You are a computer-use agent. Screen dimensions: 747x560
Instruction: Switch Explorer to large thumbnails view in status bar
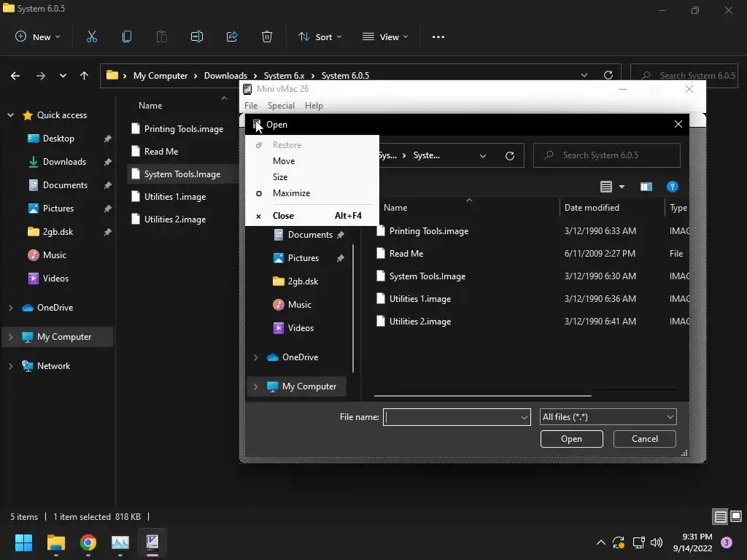(x=736, y=516)
